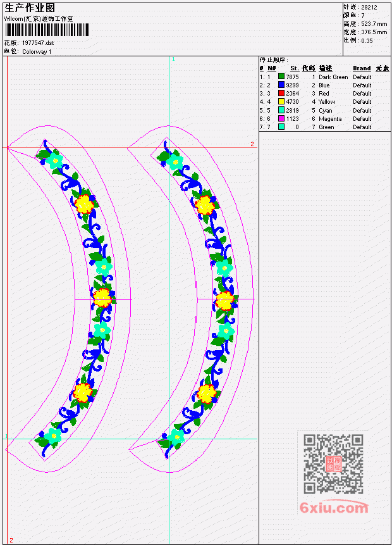Click the height value 523.7 mm
The width and height of the screenshot is (392, 545).
(x=374, y=23)
